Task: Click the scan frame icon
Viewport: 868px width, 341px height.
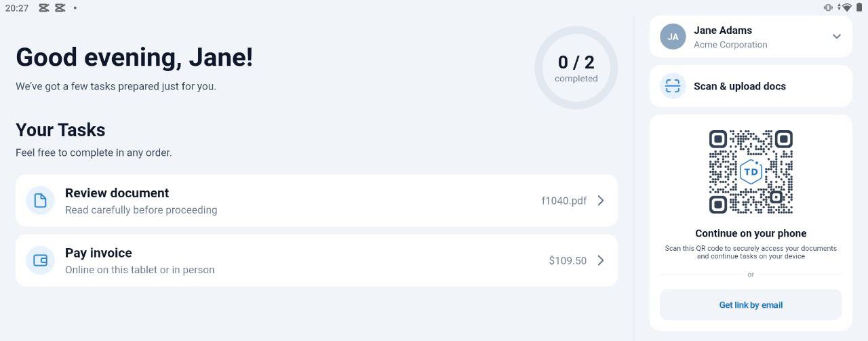Action: tap(673, 86)
